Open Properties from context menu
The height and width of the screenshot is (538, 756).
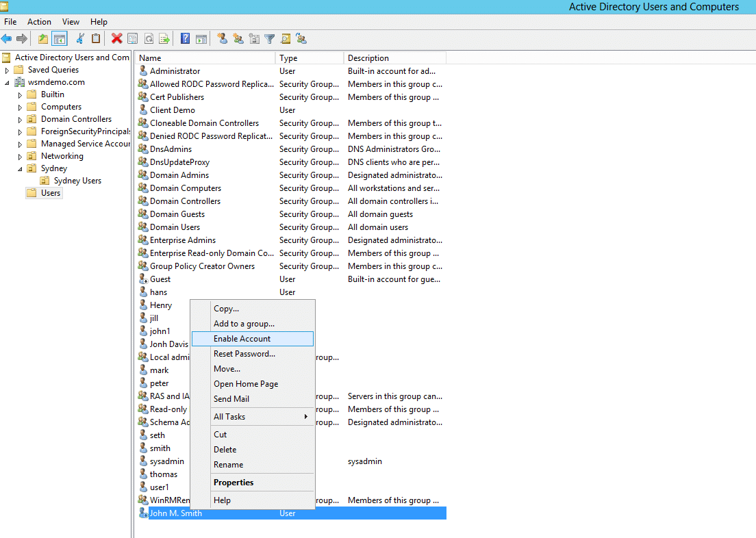[253, 483]
